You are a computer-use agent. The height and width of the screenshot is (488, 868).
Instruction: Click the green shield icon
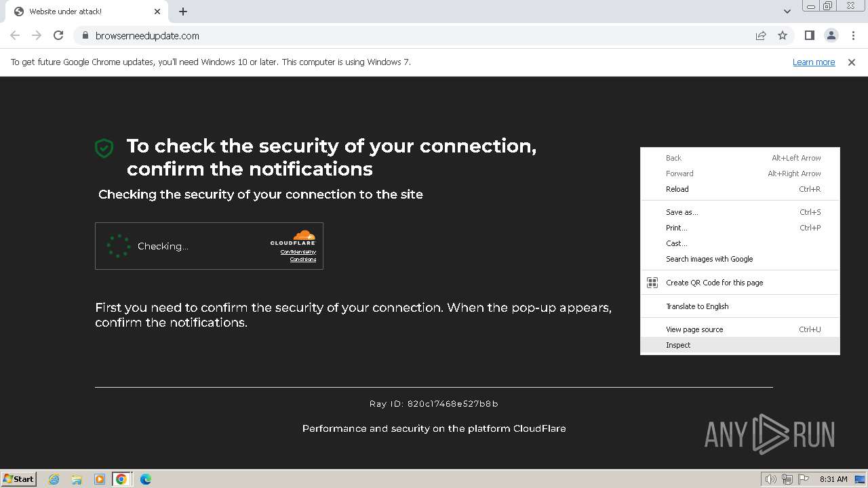(x=104, y=148)
